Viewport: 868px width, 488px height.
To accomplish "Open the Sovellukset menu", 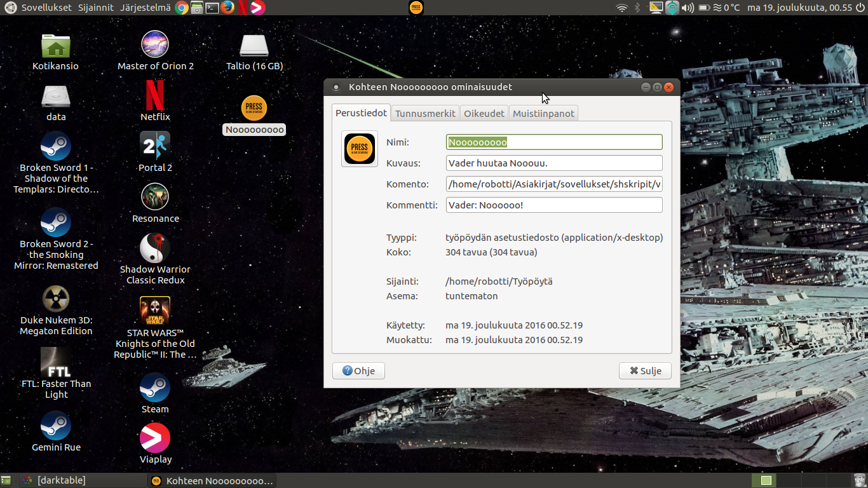I will [46, 8].
